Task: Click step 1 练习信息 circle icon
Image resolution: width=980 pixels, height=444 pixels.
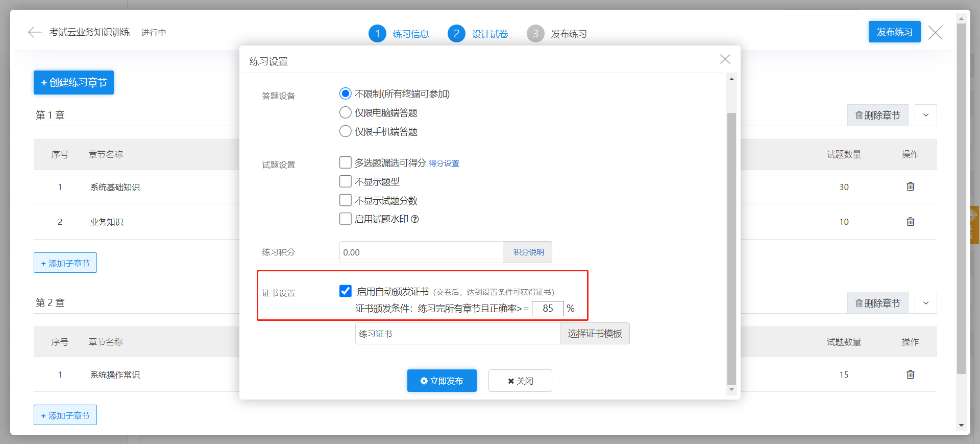Action: pos(377,34)
